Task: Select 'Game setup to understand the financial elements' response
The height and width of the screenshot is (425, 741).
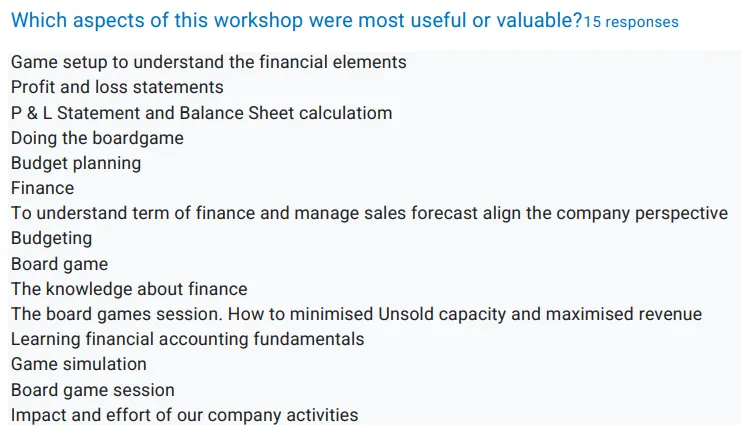Action: (x=208, y=62)
